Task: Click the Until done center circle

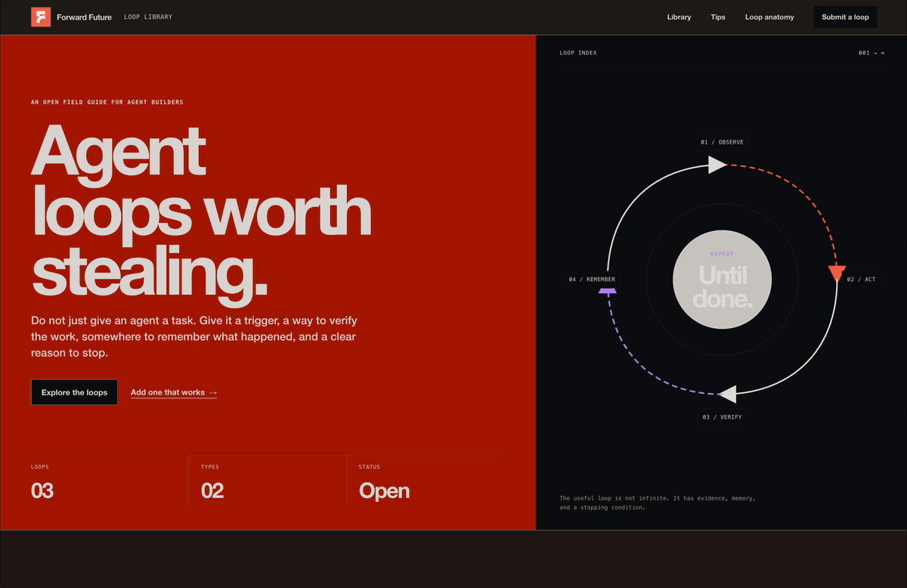Action: (x=723, y=280)
